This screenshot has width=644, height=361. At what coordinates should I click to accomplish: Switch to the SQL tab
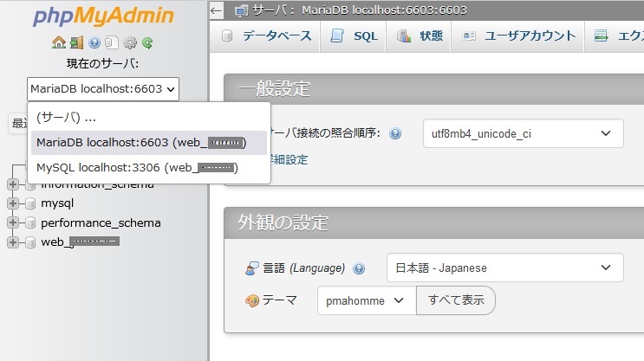pyautogui.click(x=354, y=36)
